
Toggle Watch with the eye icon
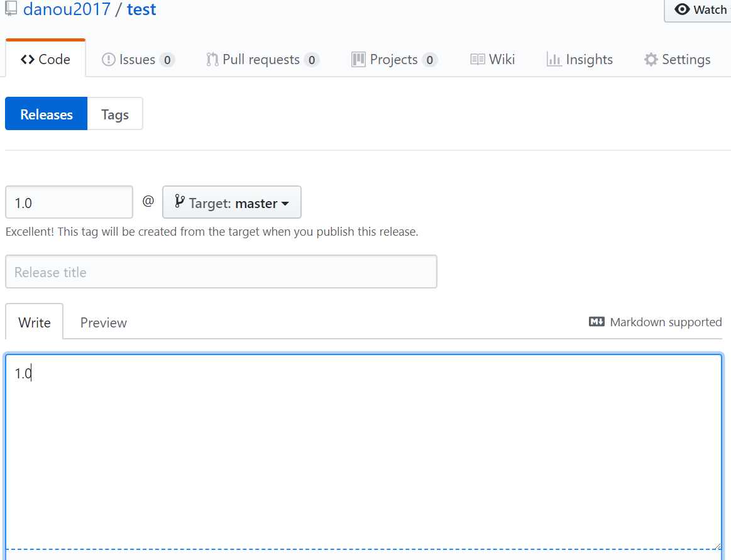click(x=699, y=9)
